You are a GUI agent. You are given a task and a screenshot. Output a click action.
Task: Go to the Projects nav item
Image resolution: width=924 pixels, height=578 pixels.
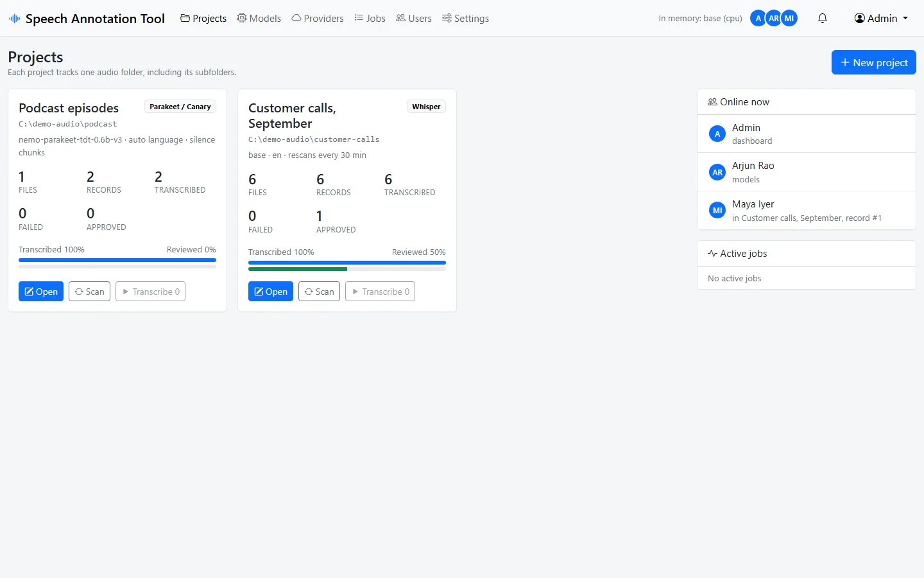[x=203, y=18]
